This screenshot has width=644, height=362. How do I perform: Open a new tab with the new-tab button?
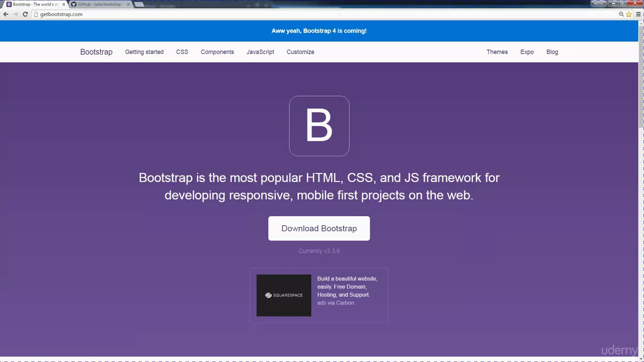(139, 4)
